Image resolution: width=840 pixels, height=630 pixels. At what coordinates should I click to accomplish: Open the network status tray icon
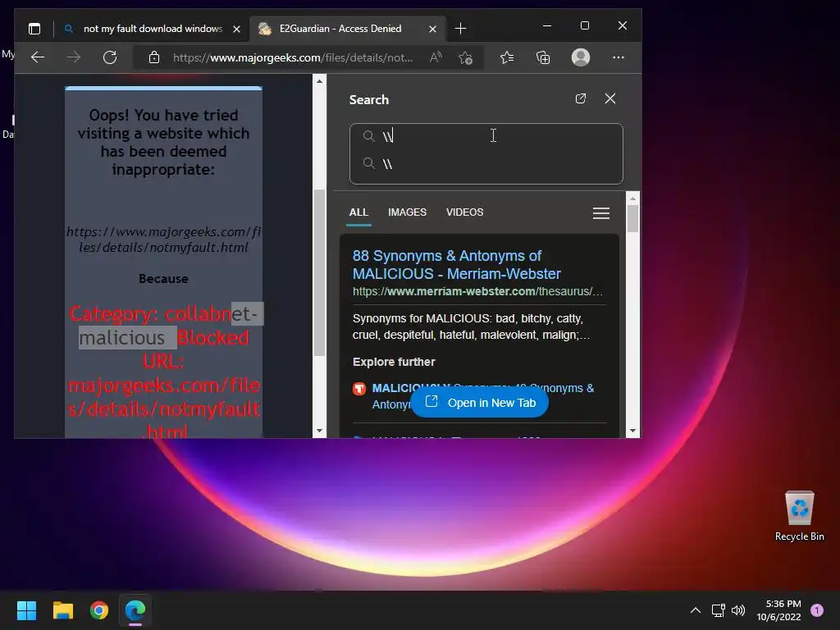(718, 610)
